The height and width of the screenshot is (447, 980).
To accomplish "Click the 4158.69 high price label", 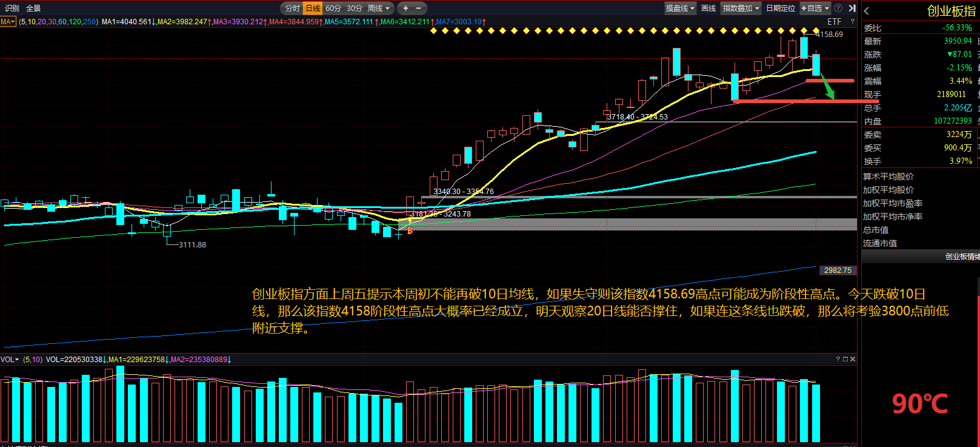I will point(829,35).
